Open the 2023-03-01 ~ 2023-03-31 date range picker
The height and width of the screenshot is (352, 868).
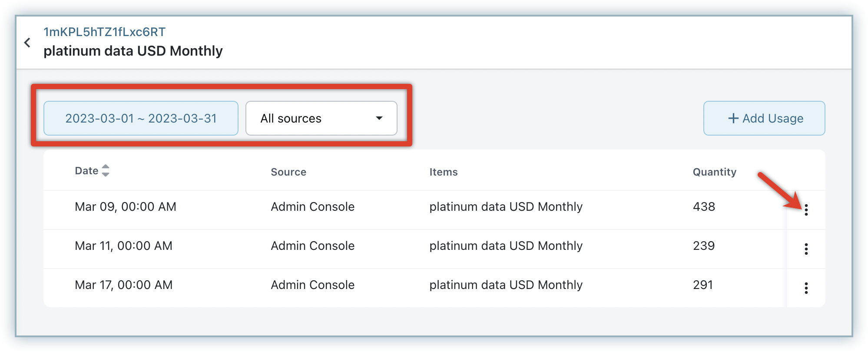(x=141, y=118)
